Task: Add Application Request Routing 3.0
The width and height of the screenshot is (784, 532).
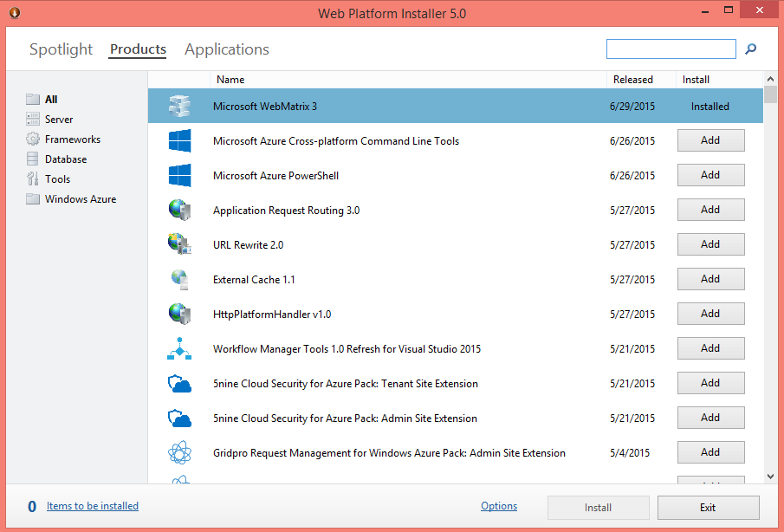Action: point(710,210)
